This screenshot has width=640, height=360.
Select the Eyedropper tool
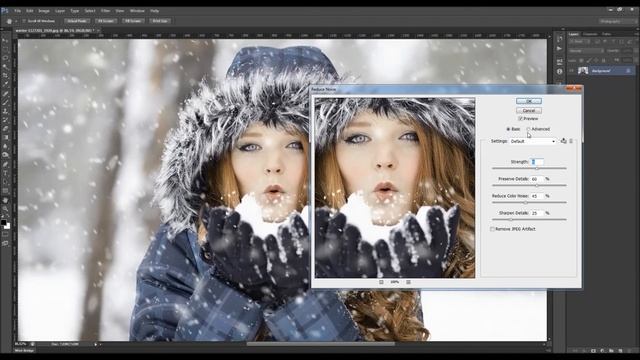[5, 84]
